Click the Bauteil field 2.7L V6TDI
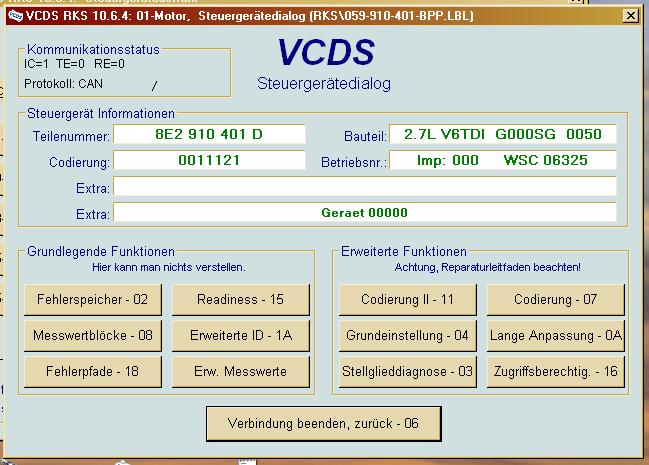The height and width of the screenshot is (465, 649). 502,134
